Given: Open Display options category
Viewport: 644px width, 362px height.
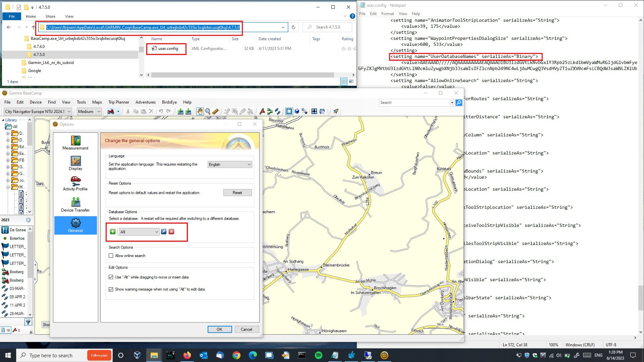Looking at the screenshot, I should coord(75,163).
